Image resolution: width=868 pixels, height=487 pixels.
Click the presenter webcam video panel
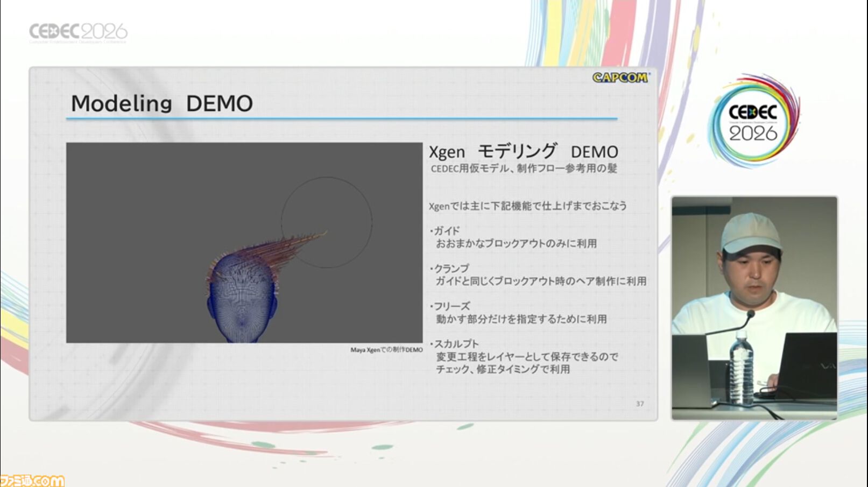[754, 308]
